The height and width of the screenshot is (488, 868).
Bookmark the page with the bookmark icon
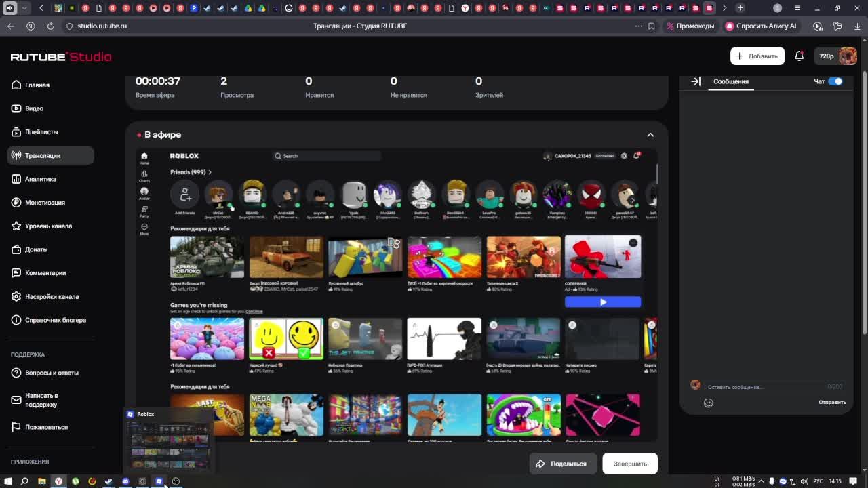652,26
